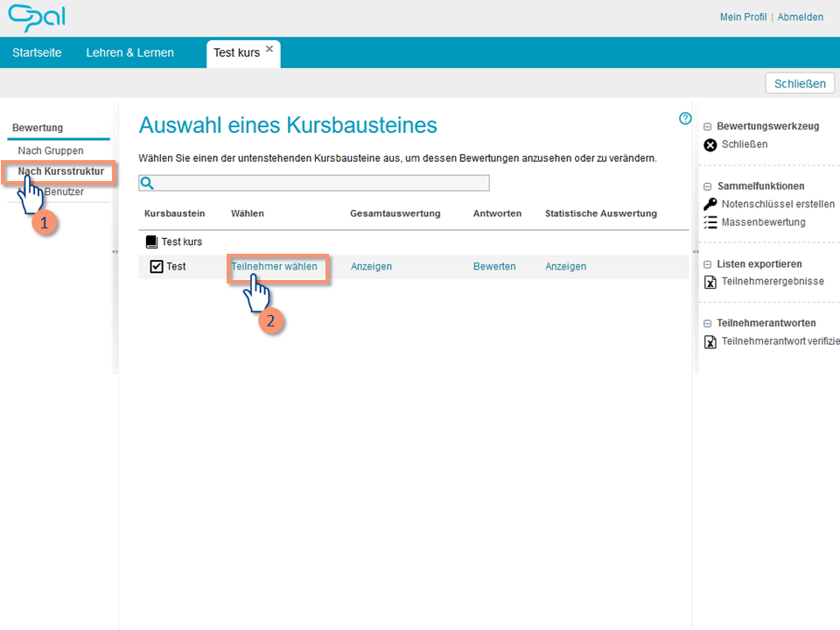Open the Startseite tab
The image size is (840, 630).
(37, 52)
